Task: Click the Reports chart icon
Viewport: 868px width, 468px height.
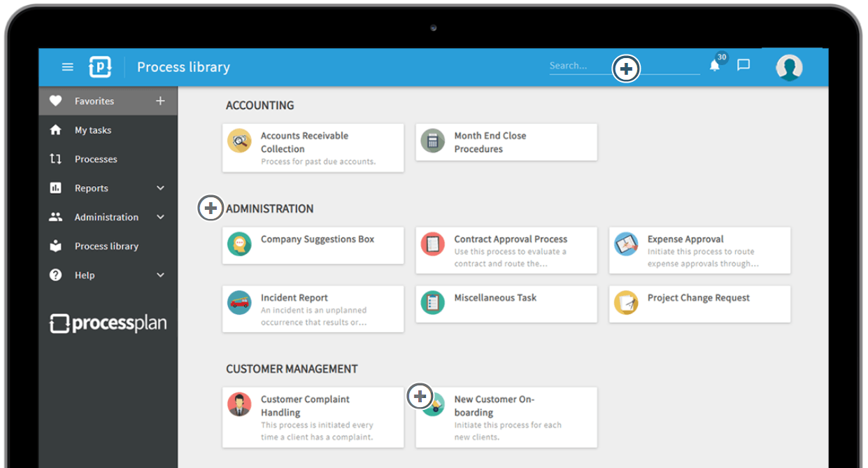Action: point(56,188)
